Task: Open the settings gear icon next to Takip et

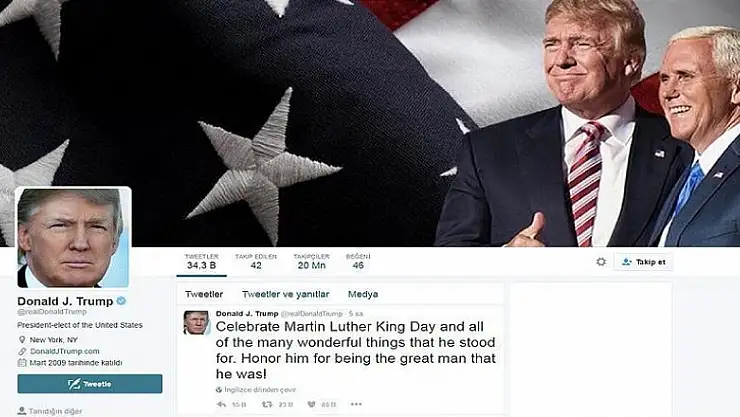Action: [x=601, y=261]
